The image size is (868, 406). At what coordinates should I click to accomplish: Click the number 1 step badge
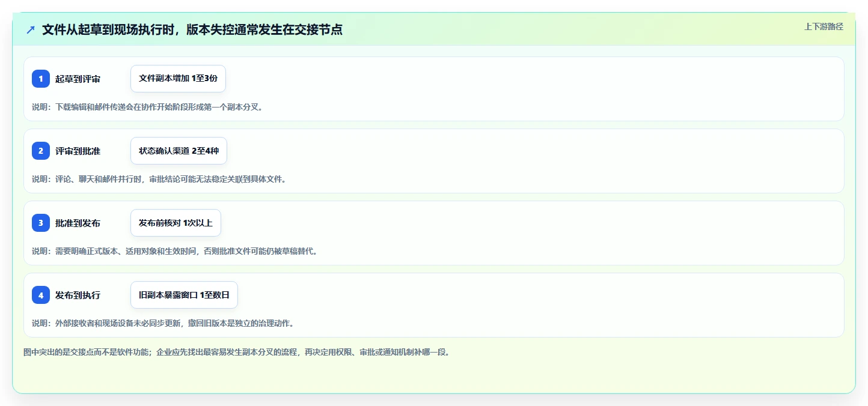41,79
